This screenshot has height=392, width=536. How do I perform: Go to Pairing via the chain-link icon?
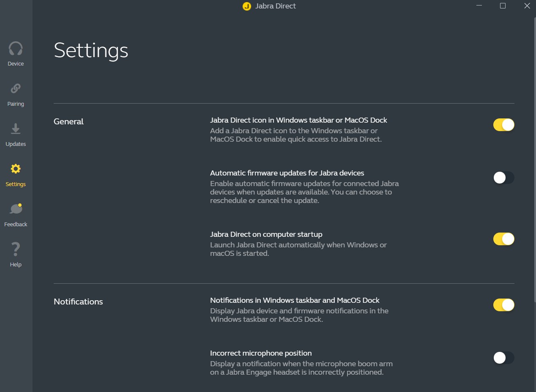(16, 89)
